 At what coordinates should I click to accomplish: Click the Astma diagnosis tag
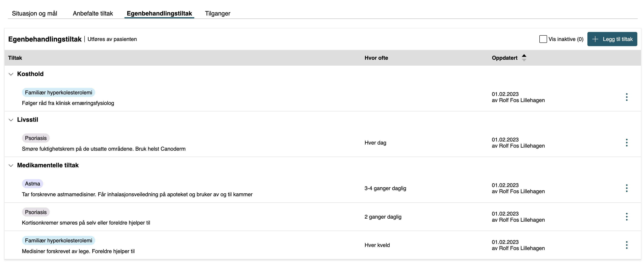pyautogui.click(x=33, y=184)
